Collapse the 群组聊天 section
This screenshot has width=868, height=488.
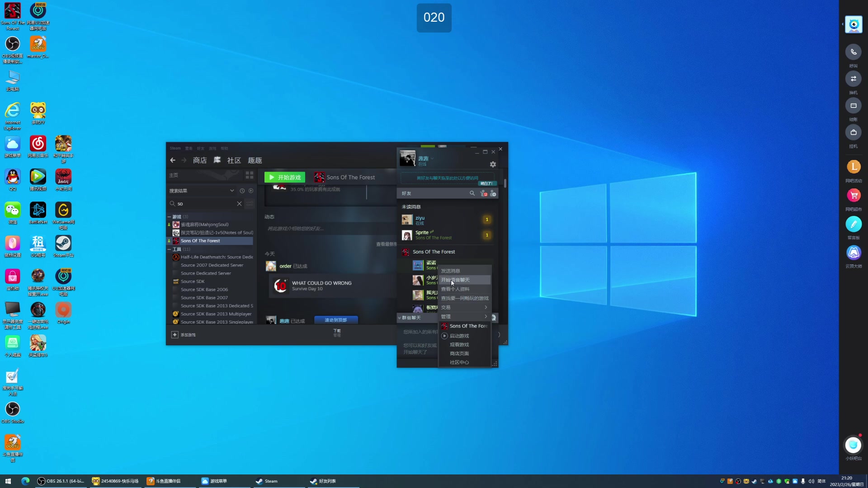pyautogui.click(x=400, y=318)
